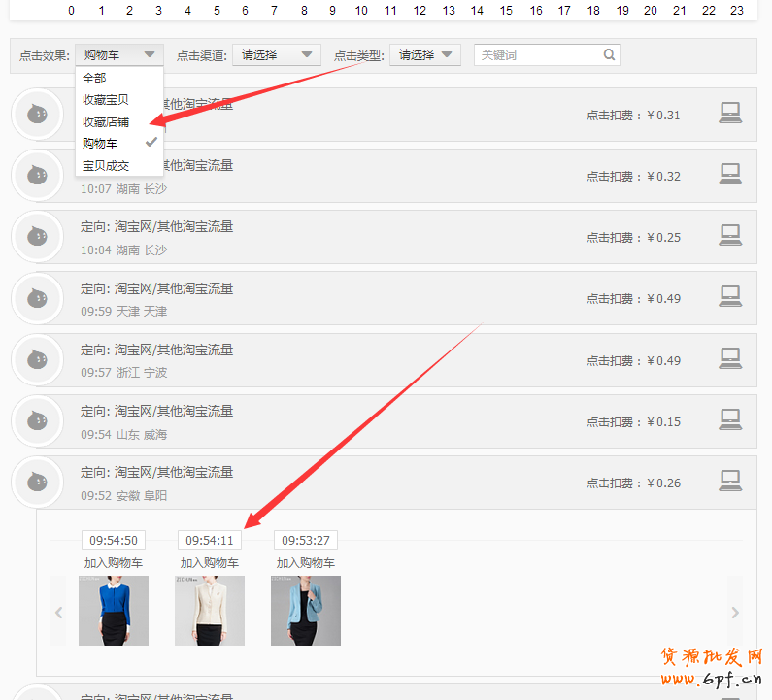The height and width of the screenshot is (700, 772).
Task: Click the 09:54:11 timestamp marker
Action: pos(209,540)
